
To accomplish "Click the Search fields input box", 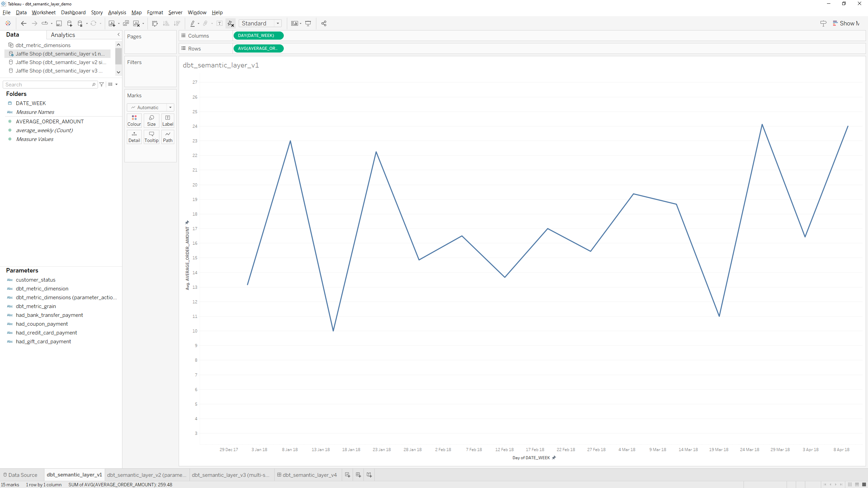I will [47, 84].
